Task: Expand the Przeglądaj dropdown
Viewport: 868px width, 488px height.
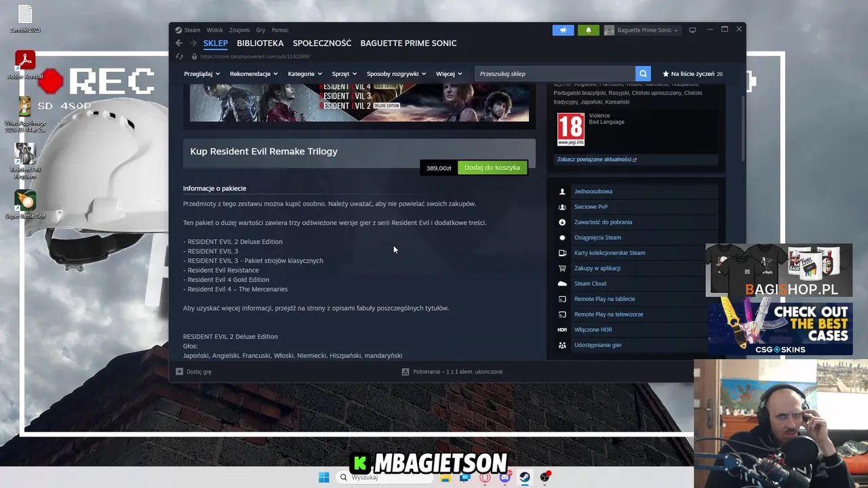Action: pos(201,74)
